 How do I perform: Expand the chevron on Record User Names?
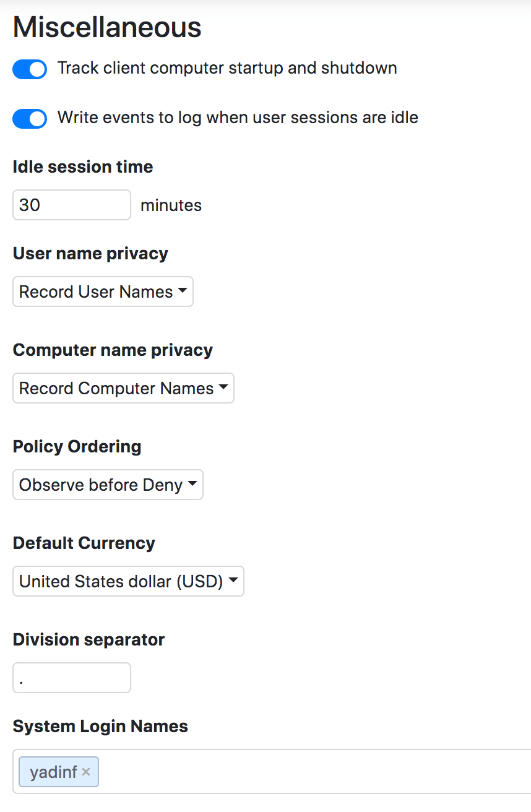pos(181,291)
